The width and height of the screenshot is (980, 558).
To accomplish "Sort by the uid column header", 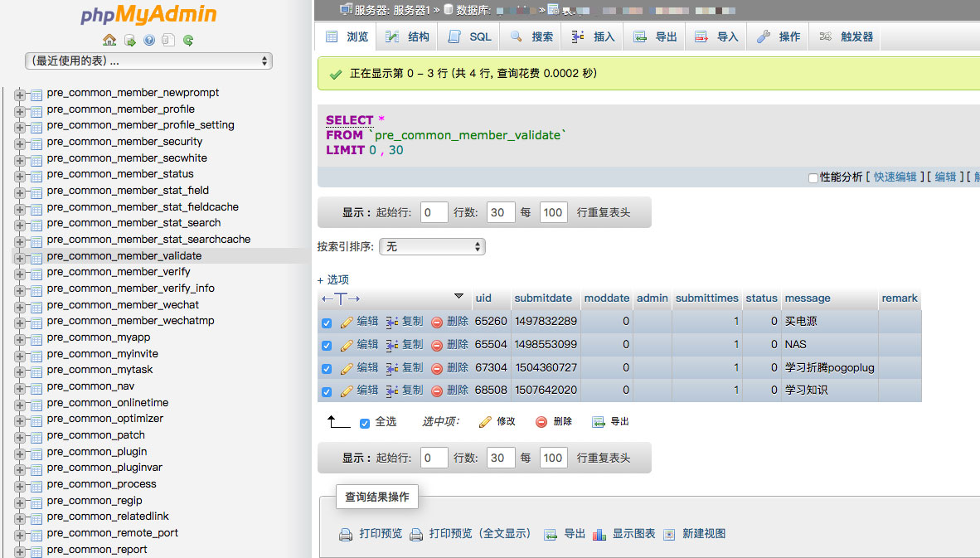I will [x=483, y=298].
